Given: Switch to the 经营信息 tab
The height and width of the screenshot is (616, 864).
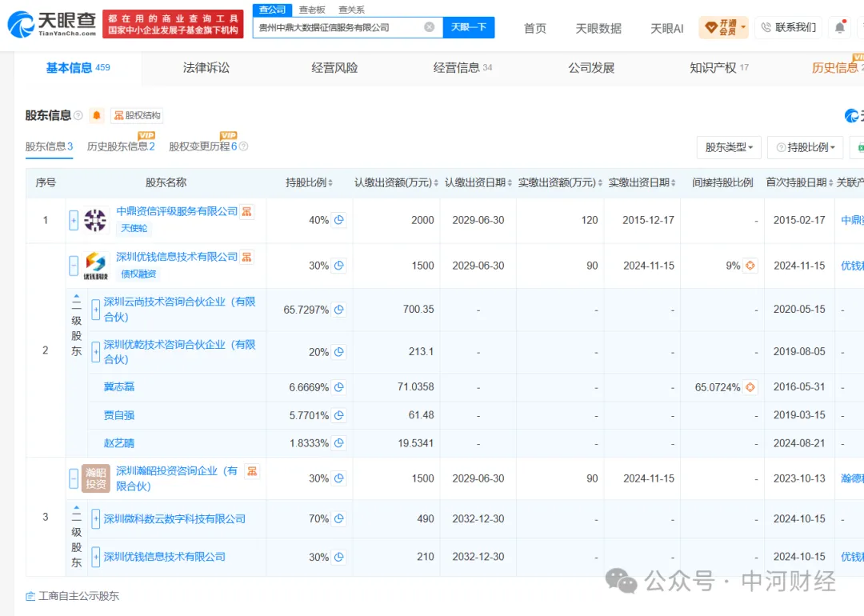Looking at the screenshot, I should point(462,68).
